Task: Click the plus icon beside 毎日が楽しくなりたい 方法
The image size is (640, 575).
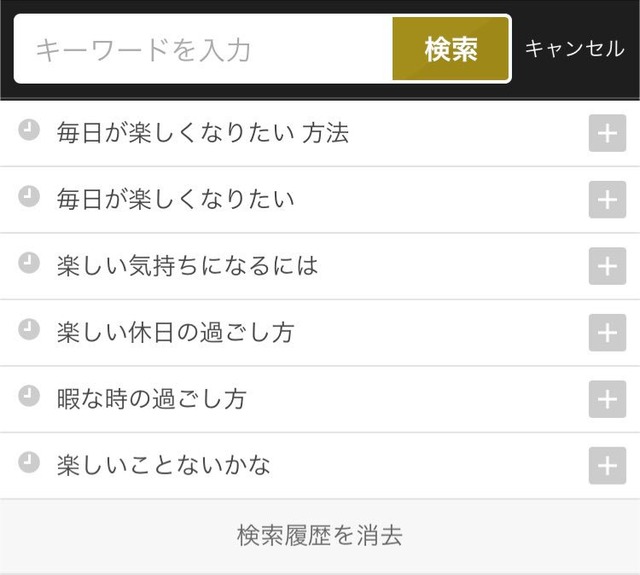Action: 607,134
